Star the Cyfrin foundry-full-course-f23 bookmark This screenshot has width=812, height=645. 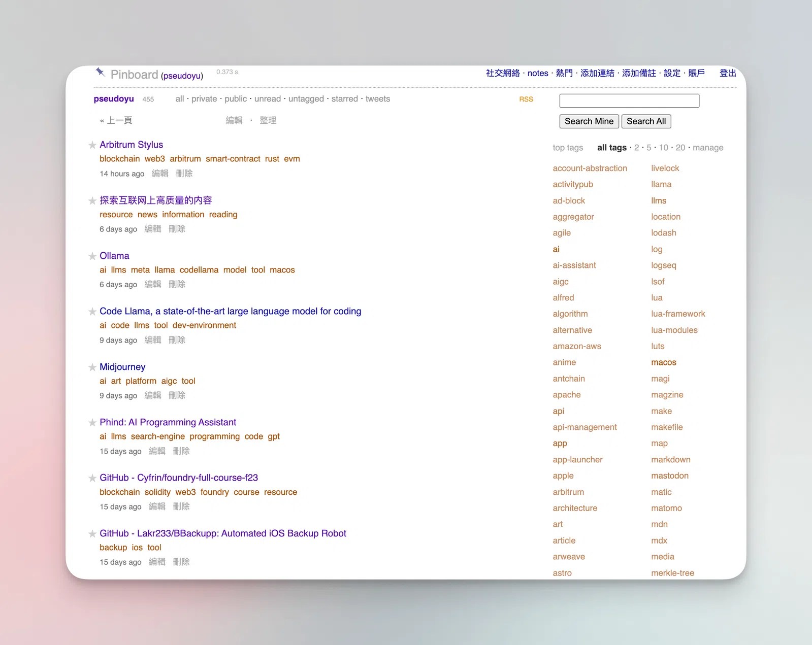pyautogui.click(x=92, y=478)
